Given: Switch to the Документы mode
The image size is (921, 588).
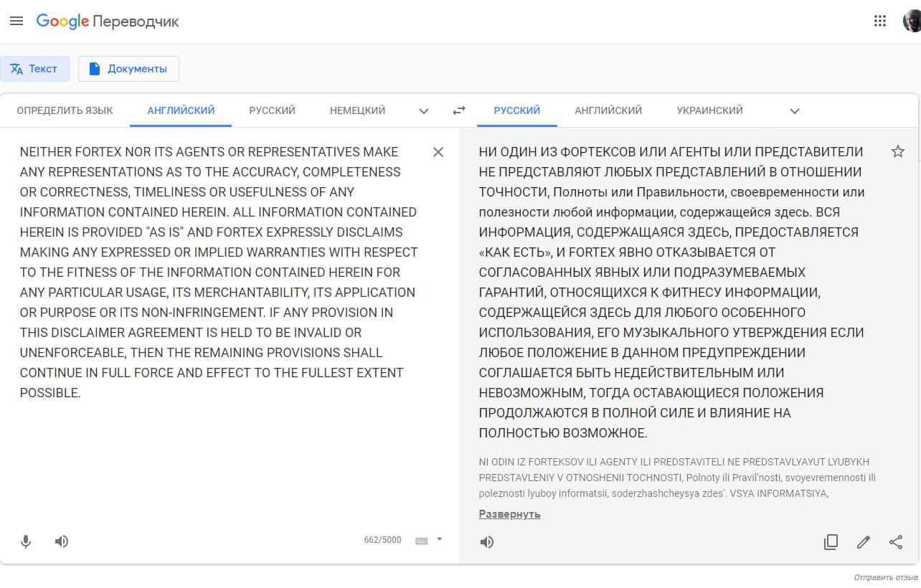Looking at the screenshot, I should point(128,69).
